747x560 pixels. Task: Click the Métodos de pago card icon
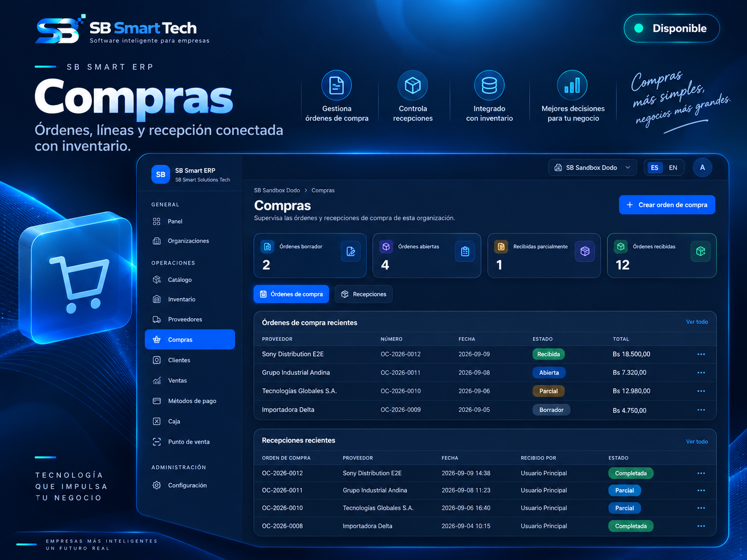pos(156,401)
